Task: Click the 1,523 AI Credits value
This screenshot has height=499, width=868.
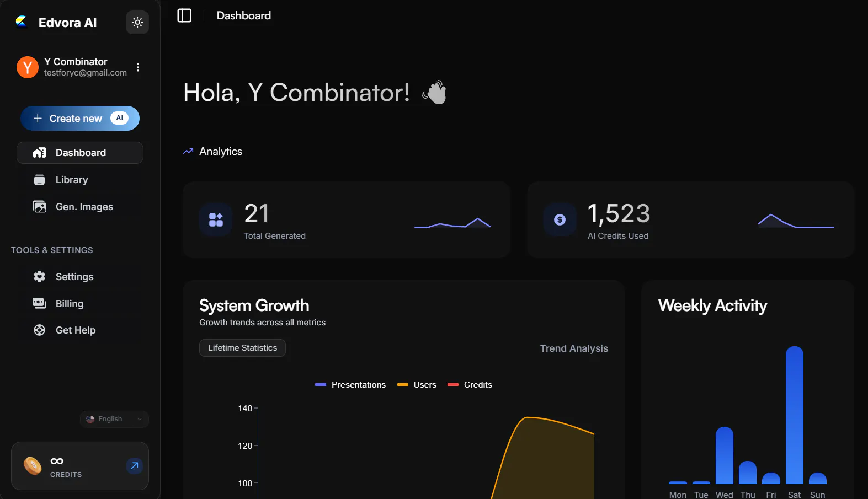Action: [619, 214]
